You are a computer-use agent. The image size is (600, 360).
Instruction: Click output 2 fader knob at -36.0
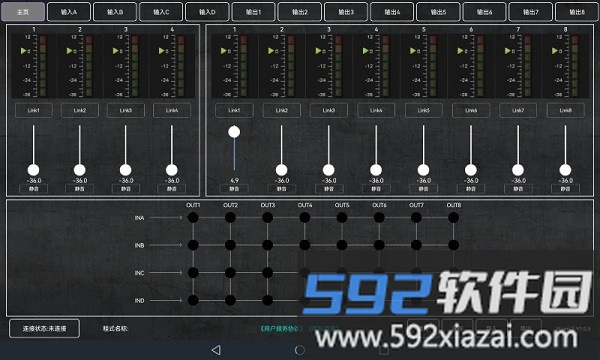[x=282, y=170]
